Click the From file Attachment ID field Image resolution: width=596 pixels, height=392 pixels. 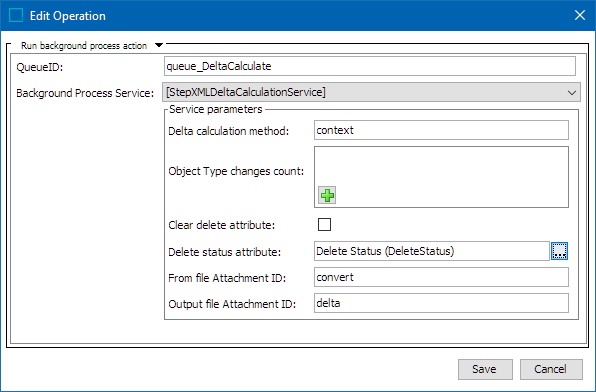(441, 277)
